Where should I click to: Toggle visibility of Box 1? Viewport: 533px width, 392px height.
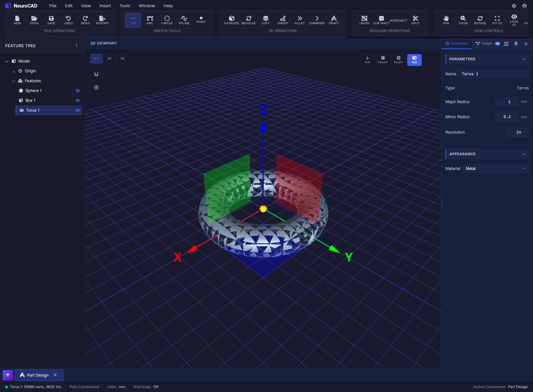click(78, 100)
